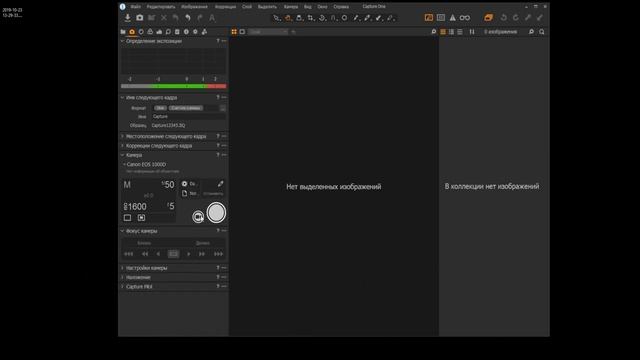Open the Камера menu
Image resolution: width=640 pixels, height=360 pixels.
291,7
